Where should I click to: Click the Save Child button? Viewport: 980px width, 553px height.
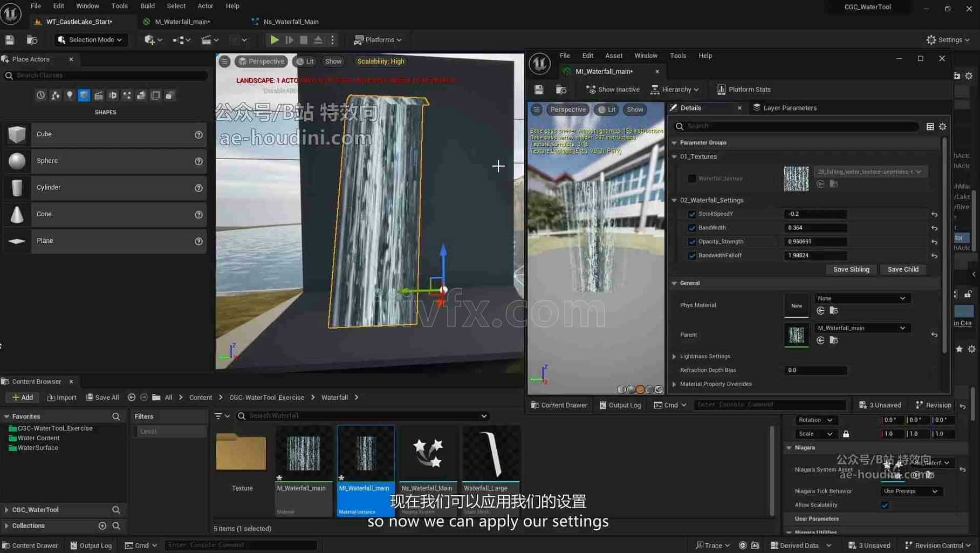(x=903, y=269)
